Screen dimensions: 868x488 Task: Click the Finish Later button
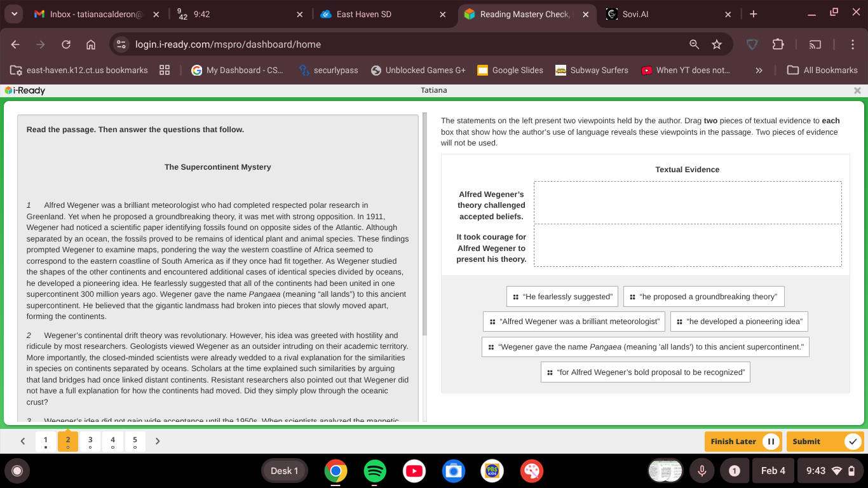coord(742,442)
